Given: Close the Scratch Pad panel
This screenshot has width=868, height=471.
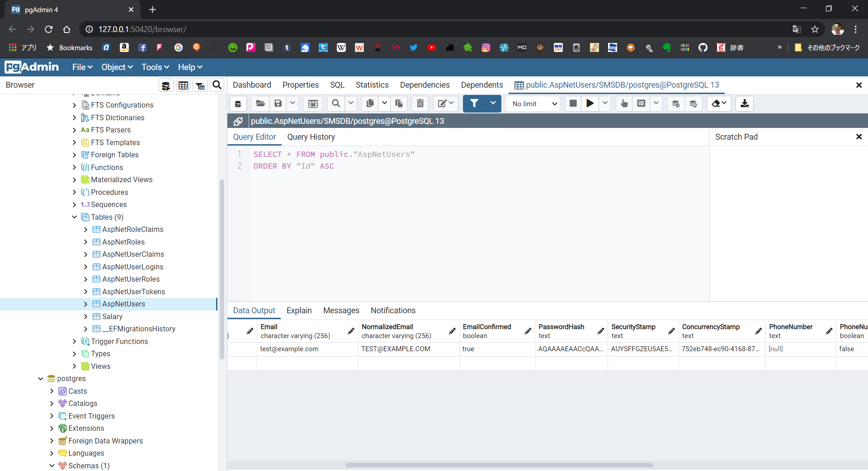Looking at the screenshot, I should pyautogui.click(x=859, y=137).
